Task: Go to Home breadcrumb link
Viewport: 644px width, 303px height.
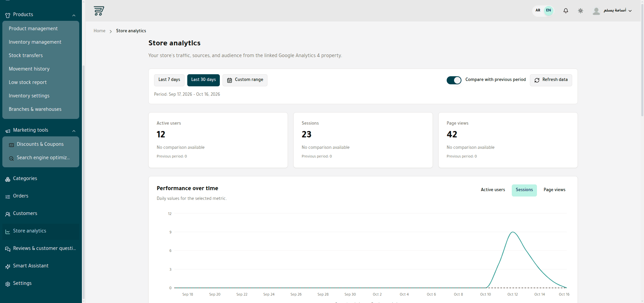Action: tap(99, 31)
